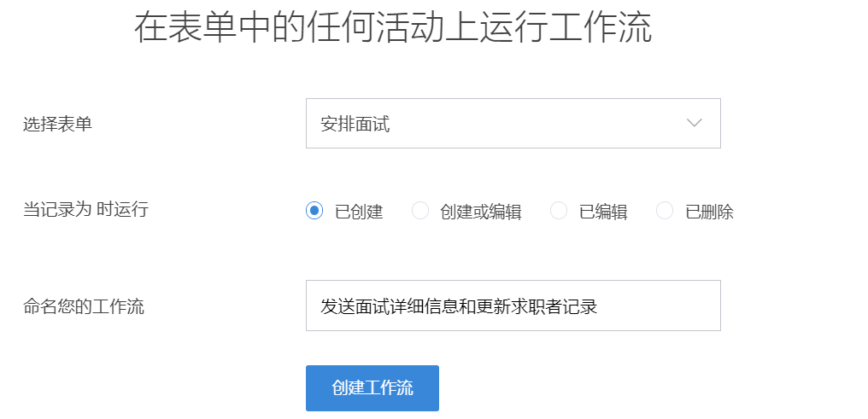Click the 创建或编辑 option label text

point(480,212)
